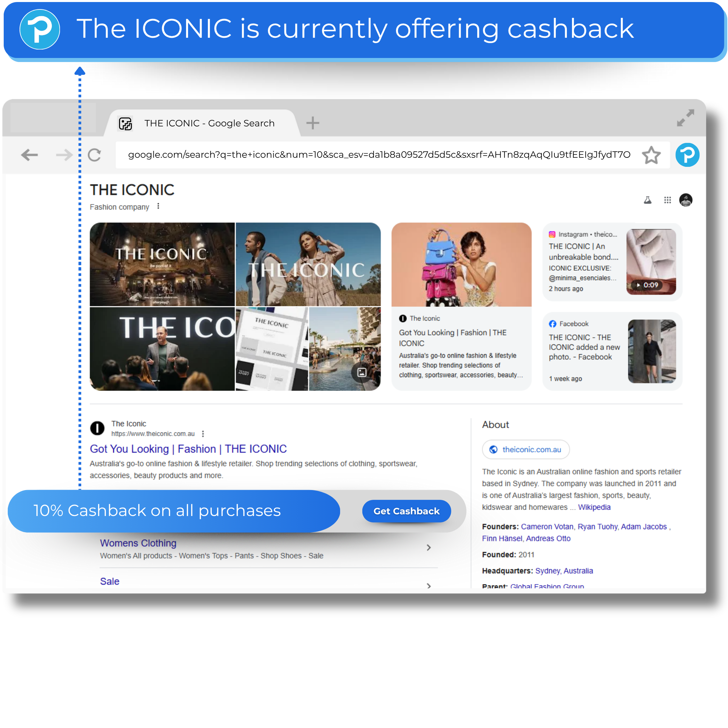Open Google apps grid icon
This screenshot has height=728, width=728.
[x=667, y=200]
